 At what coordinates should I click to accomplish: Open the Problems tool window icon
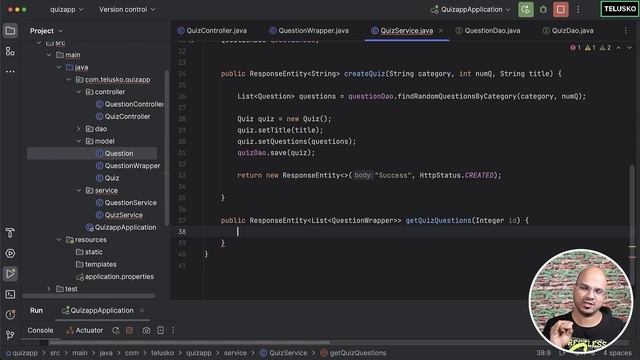10,315
